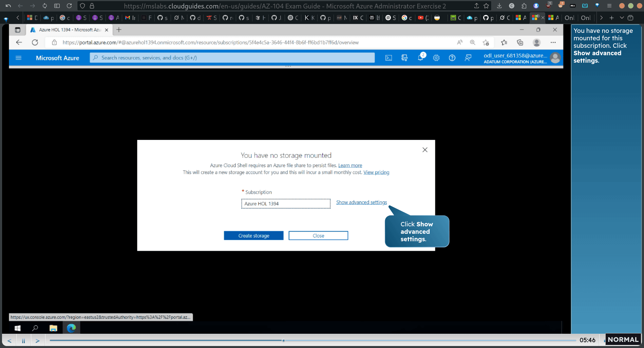Image resolution: width=644 pixels, height=348 pixels.
Task: Open a new Edge tab
Action: (119, 30)
